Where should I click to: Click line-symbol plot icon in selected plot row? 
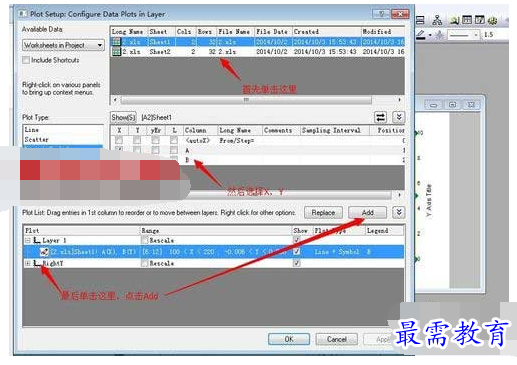click(x=44, y=252)
